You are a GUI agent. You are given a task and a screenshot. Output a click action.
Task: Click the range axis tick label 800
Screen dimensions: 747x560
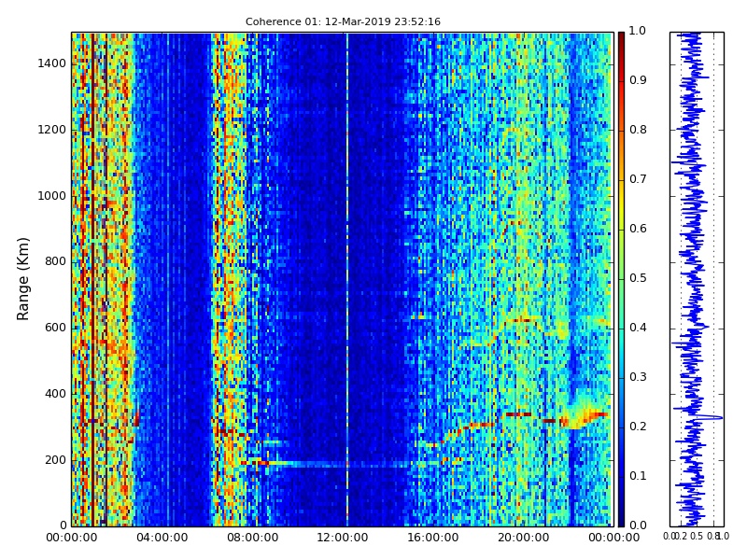tap(55, 261)
